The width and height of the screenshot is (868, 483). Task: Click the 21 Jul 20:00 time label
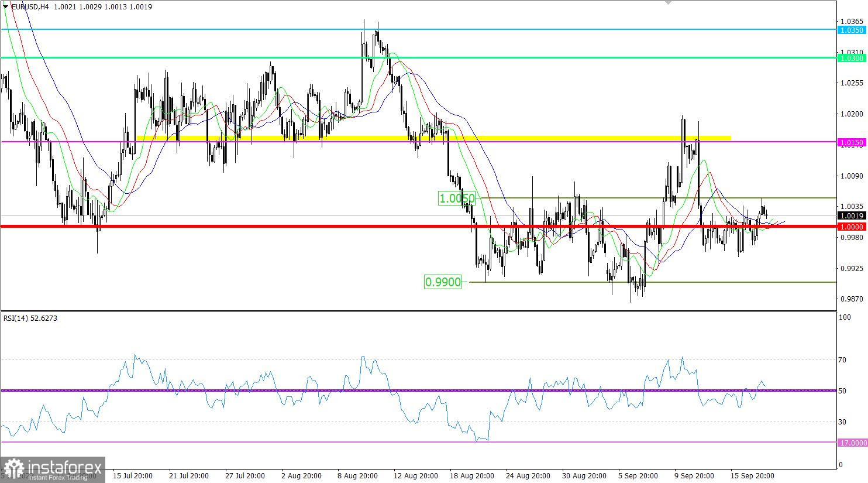[x=189, y=476]
